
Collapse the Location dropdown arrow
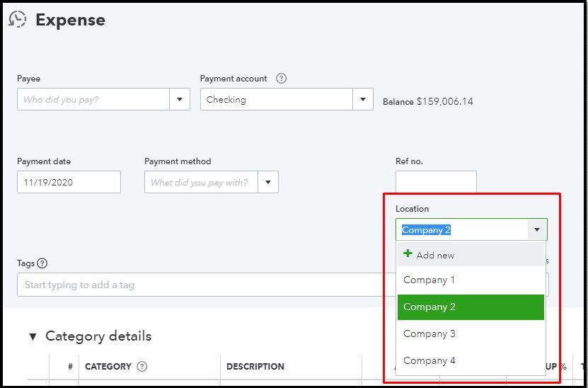point(537,229)
